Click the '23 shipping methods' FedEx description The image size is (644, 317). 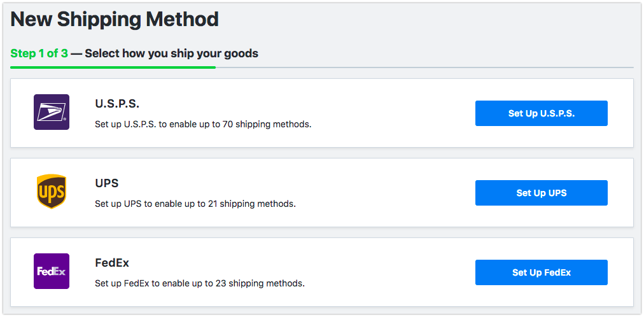coord(200,283)
